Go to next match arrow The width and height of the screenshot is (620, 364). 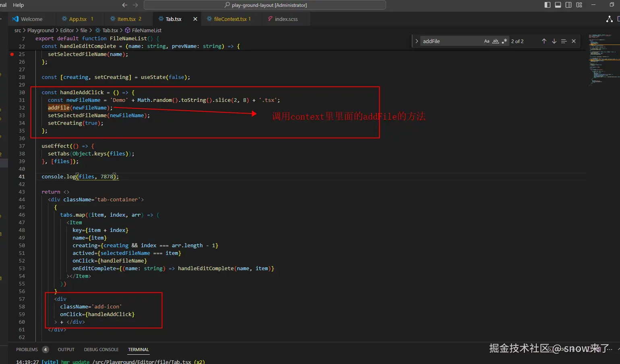[554, 41]
